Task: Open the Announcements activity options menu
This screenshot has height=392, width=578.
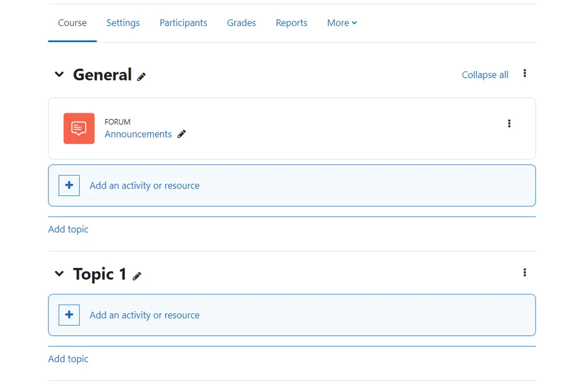Action: 509,123
